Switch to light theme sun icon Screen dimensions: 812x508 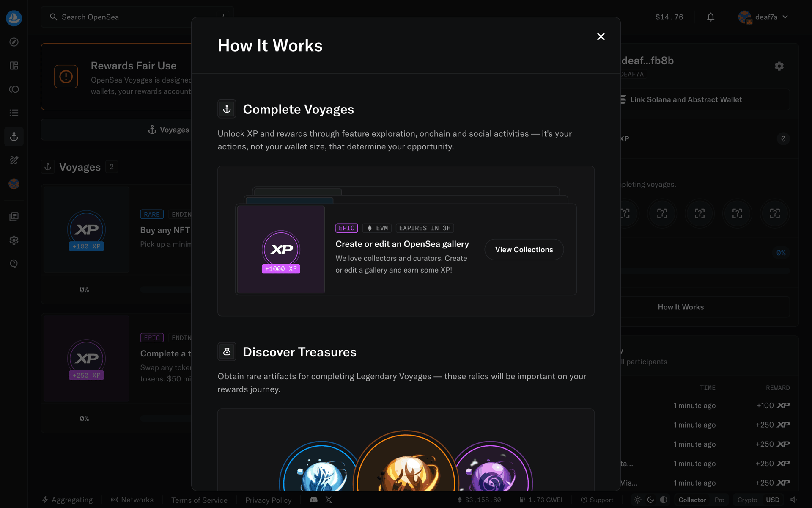638,500
